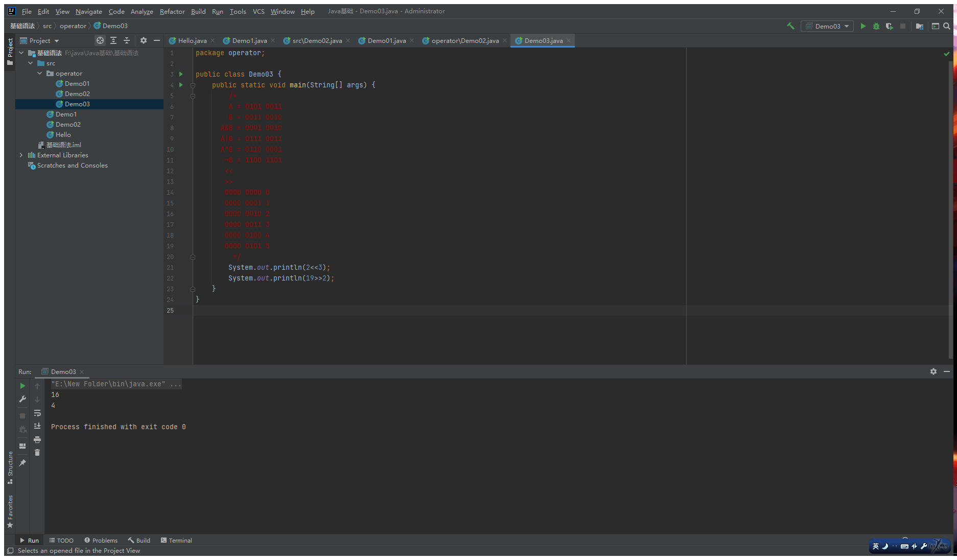The image size is (957, 560).
Task: Pin the Run tab with pin icon
Action: pyautogui.click(x=22, y=463)
